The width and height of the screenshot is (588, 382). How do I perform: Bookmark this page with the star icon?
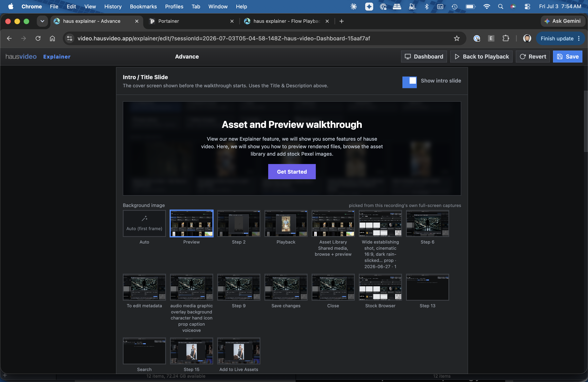pos(457,38)
